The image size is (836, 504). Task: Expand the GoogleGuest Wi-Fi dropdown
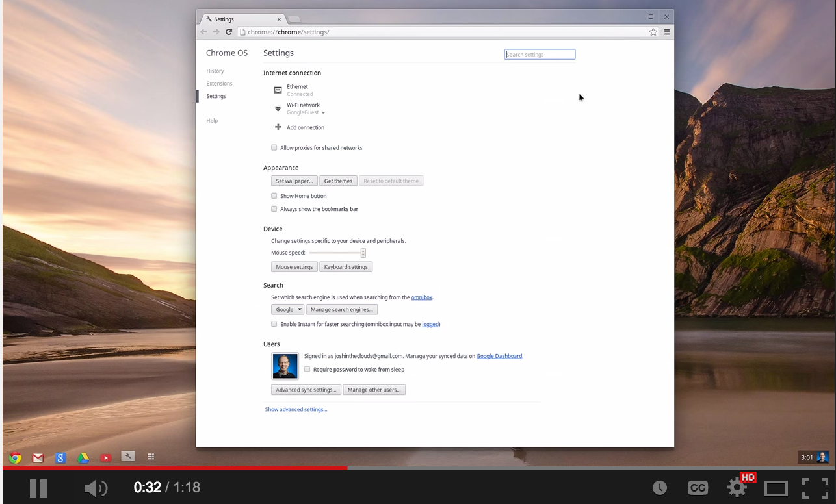[306, 112]
